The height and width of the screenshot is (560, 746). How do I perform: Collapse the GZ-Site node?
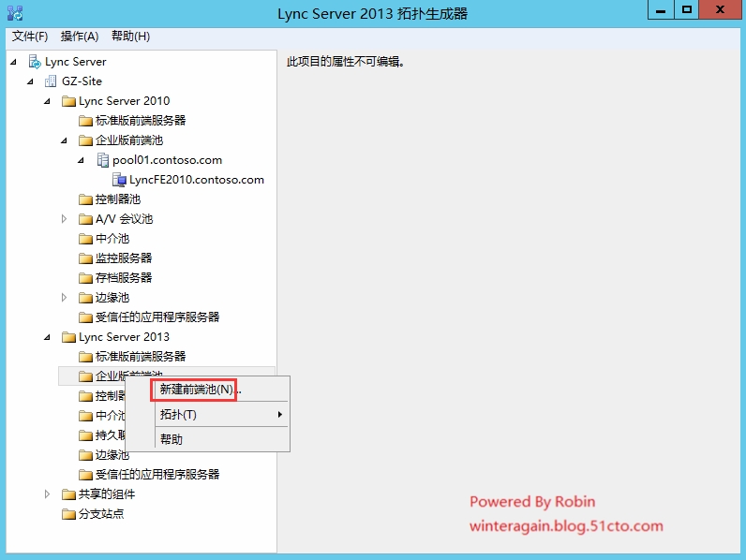[30, 81]
